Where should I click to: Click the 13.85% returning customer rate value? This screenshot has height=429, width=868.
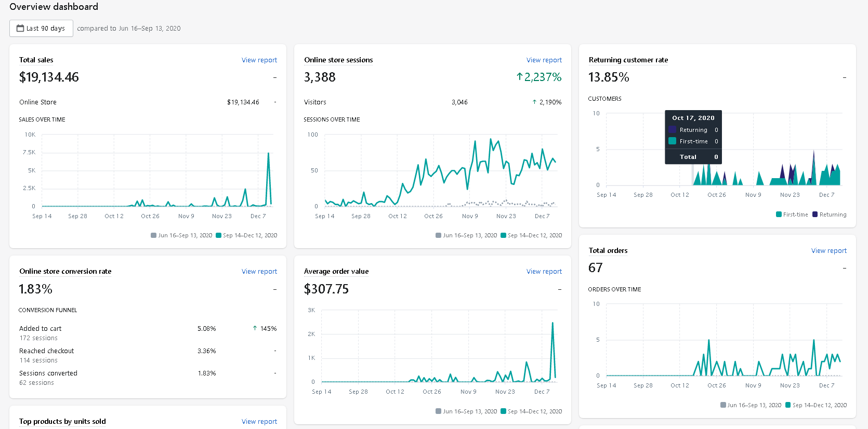[609, 77]
